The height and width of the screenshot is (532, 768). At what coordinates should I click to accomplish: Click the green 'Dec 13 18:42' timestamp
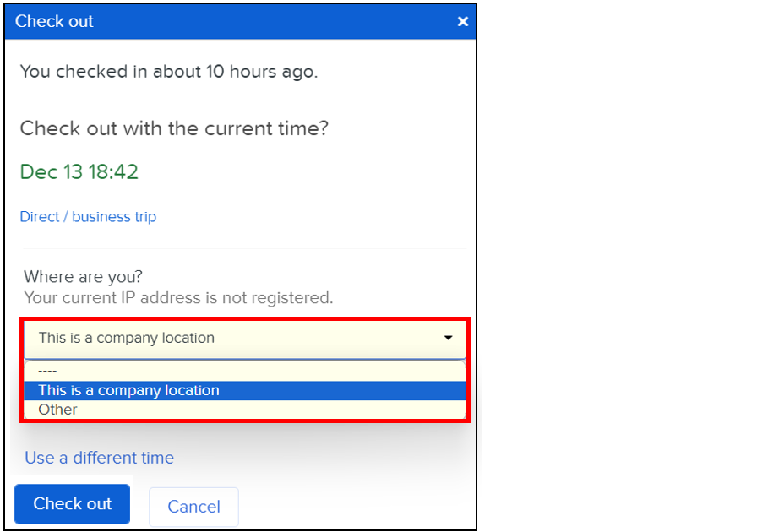79,172
